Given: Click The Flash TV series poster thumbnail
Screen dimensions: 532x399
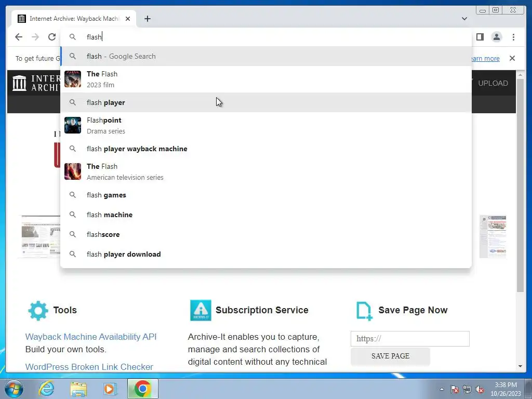Looking at the screenshot, I should click(73, 171).
